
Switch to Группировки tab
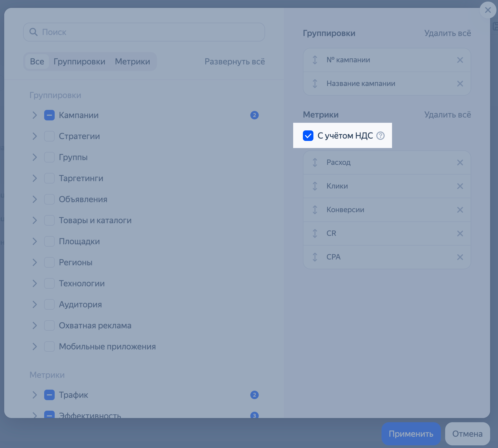pos(79,62)
